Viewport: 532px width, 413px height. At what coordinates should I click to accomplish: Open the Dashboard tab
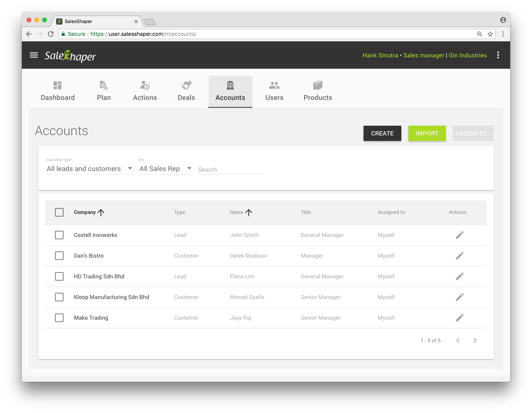[58, 91]
